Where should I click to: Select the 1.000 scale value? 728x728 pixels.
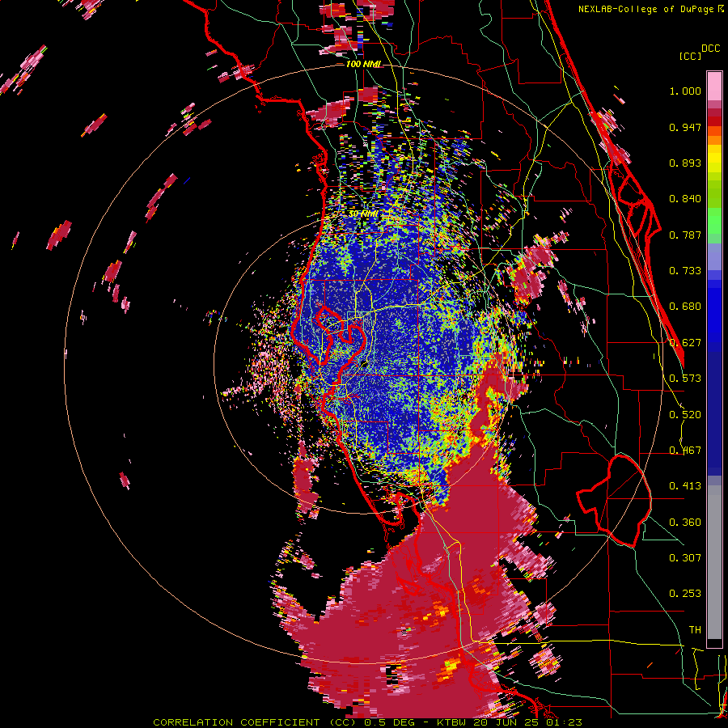click(685, 91)
